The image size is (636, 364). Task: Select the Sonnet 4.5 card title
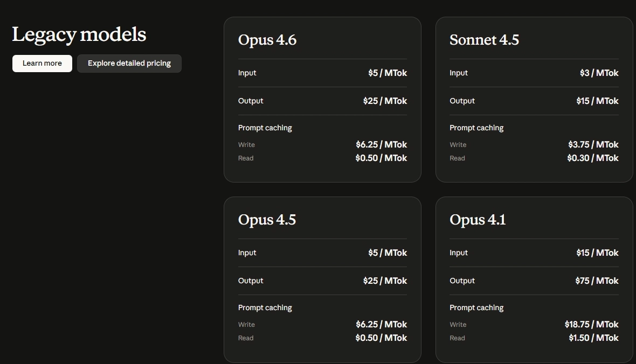point(484,40)
